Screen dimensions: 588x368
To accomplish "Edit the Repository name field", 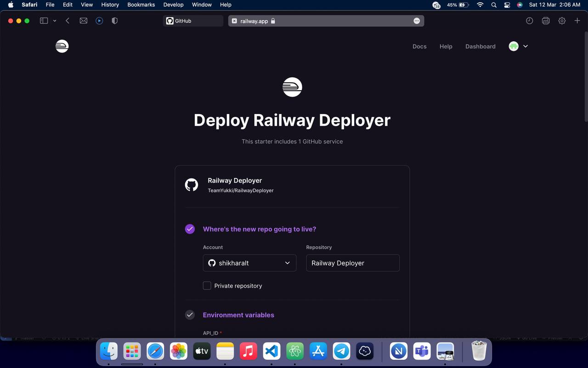I will 353,263.
